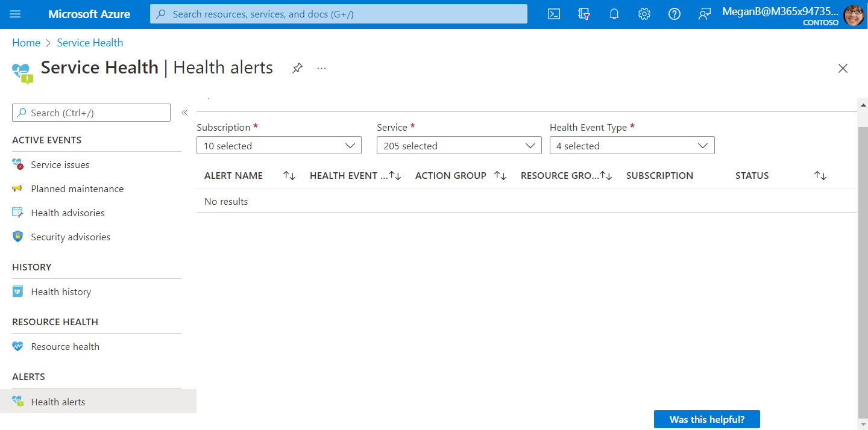Image resolution: width=868 pixels, height=430 pixels.
Task: Click the Health history icon
Action: coord(17,291)
